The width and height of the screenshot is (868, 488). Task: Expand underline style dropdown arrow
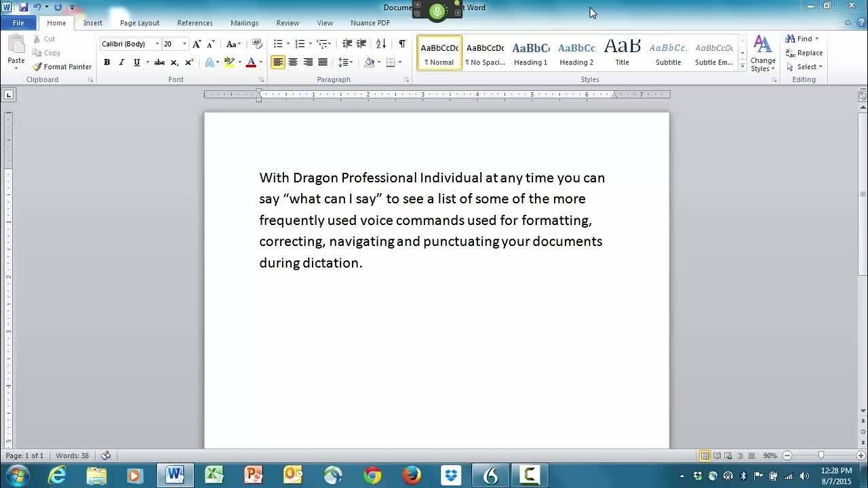click(x=147, y=62)
